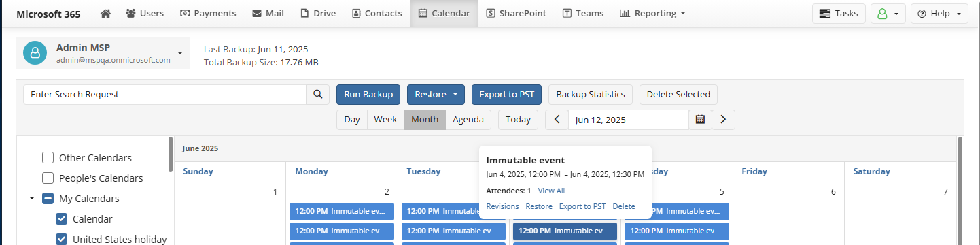The image size is (980, 245).
Task: Open the date picker calendar icon
Action: click(x=700, y=120)
